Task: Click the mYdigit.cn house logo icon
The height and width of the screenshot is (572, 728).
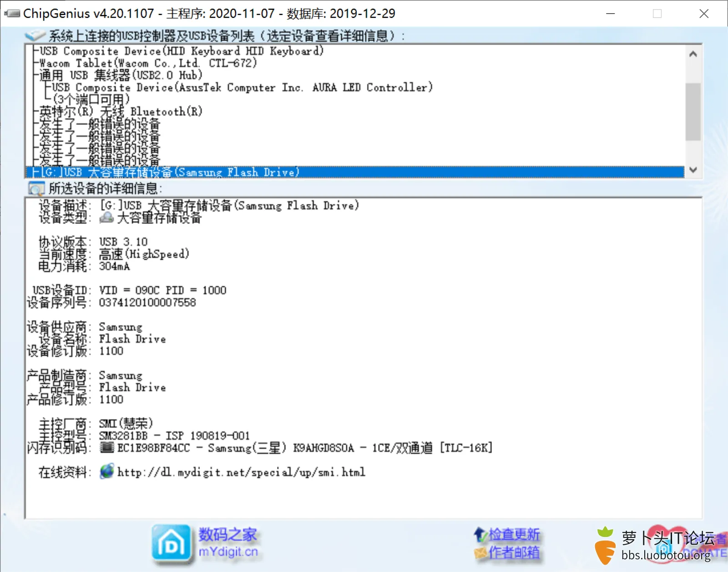Action: [171, 543]
